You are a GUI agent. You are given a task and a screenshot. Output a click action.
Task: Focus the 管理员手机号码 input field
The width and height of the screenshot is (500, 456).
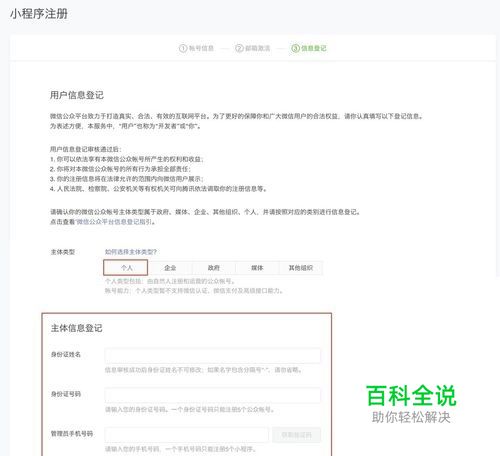(187, 435)
